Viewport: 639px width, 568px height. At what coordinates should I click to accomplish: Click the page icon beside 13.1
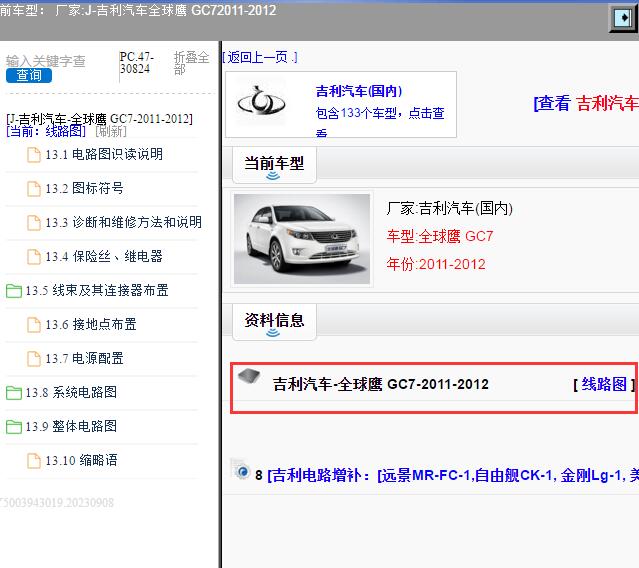pyautogui.click(x=34, y=155)
